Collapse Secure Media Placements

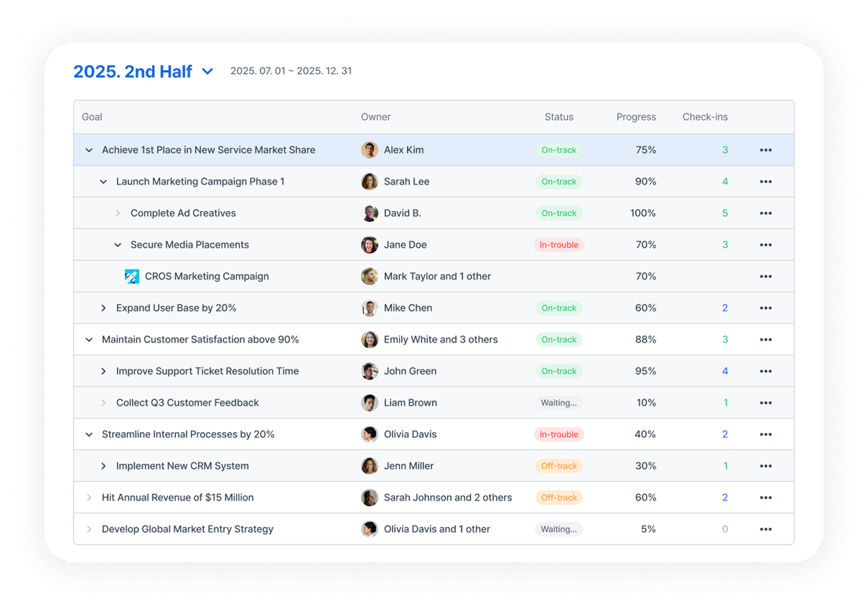click(118, 245)
